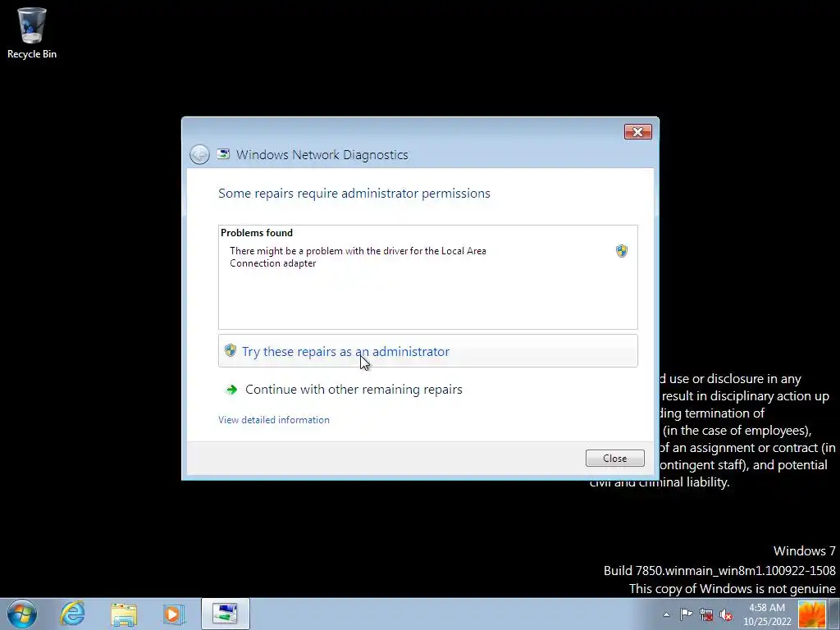This screenshot has height=630, width=840.
Task: Show hidden tray icons arrow
Action: (x=666, y=614)
